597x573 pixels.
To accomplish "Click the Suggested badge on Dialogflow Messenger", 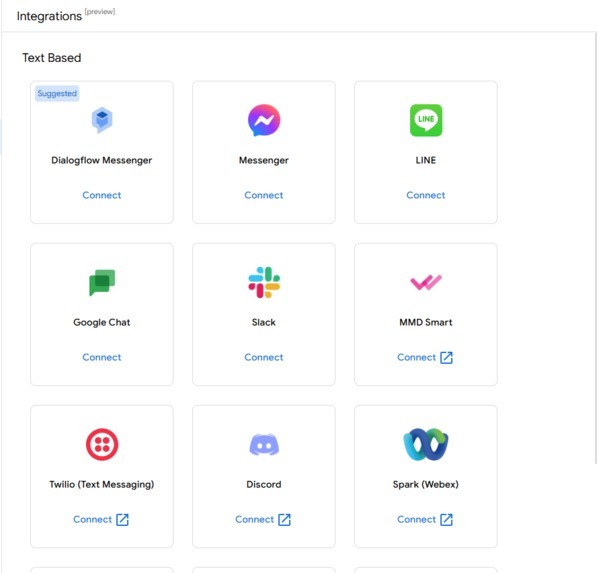I will point(57,93).
